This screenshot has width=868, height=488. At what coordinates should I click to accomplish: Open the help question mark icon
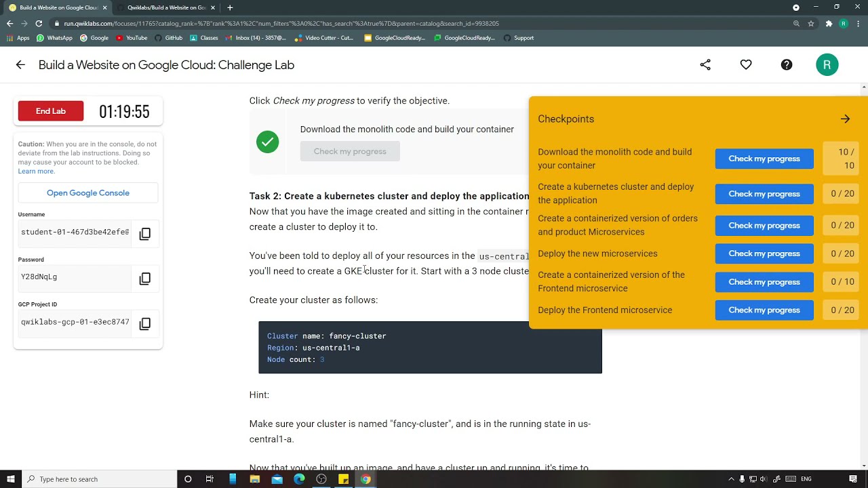click(787, 65)
